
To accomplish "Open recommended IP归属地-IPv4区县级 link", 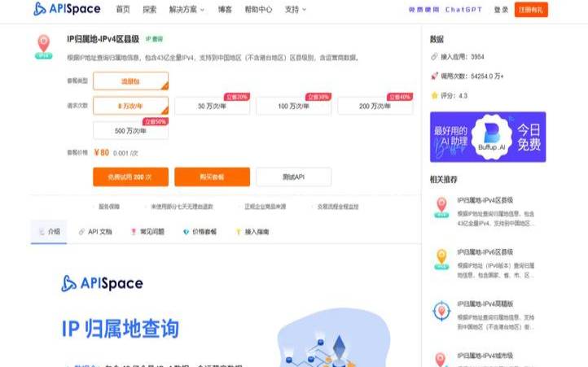I will tap(485, 200).
